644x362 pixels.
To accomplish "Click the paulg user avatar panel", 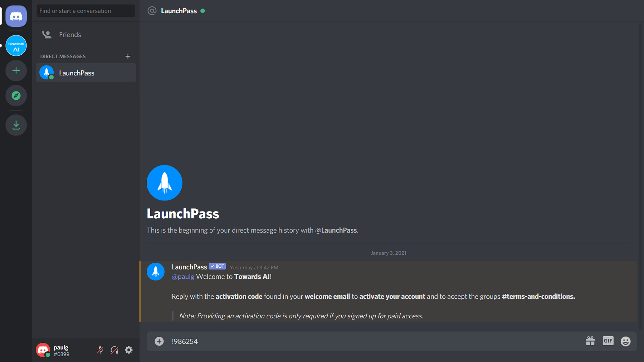I will click(43, 350).
